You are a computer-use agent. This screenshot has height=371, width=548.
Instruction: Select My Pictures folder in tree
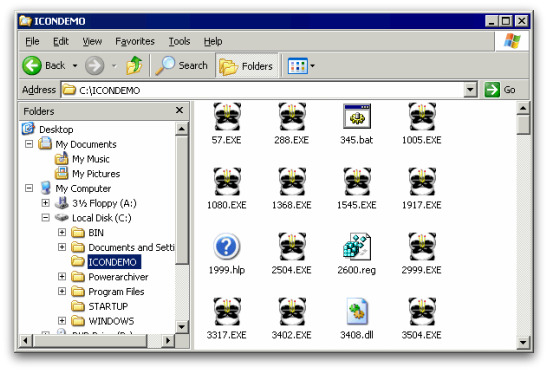coord(96,174)
